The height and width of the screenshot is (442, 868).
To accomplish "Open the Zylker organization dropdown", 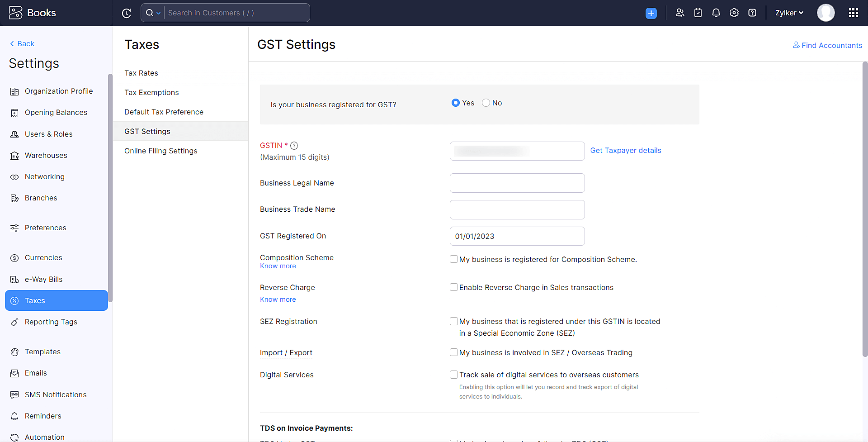I will [x=788, y=13].
